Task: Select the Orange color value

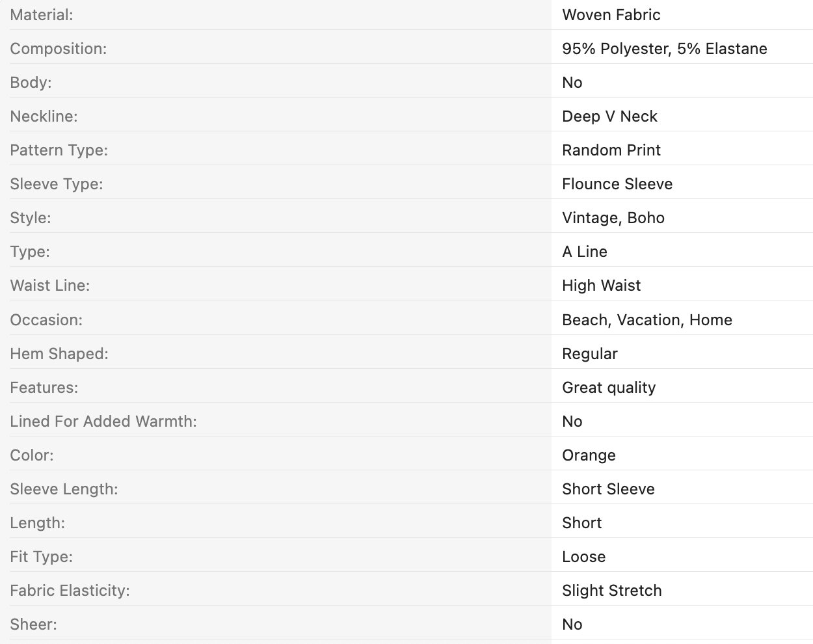Action: (589, 455)
